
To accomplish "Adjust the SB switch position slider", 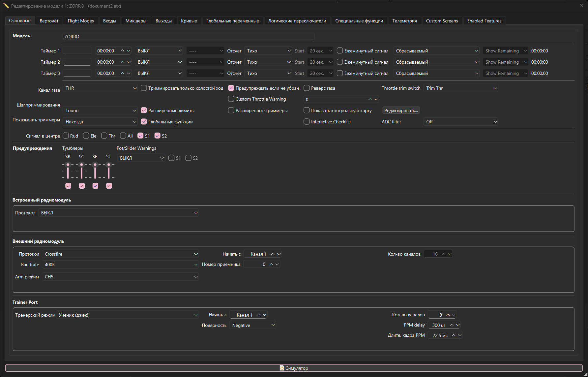I will click(68, 171).
